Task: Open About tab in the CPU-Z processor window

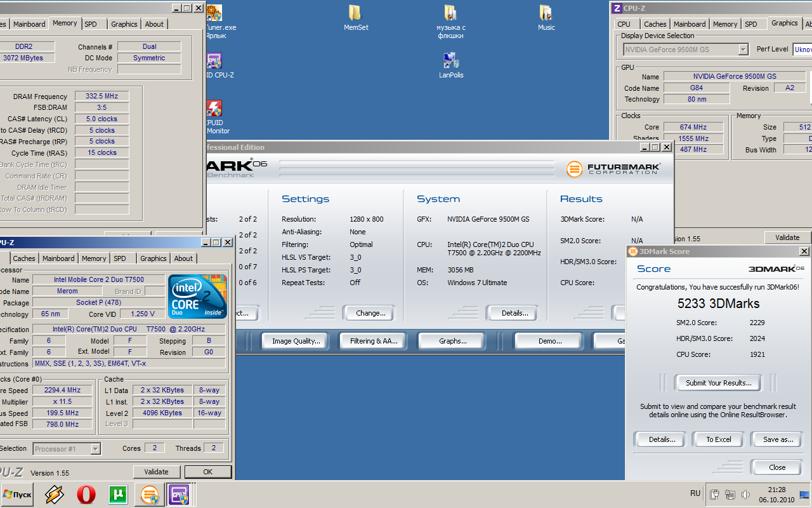Action: [x=183, y=258]
